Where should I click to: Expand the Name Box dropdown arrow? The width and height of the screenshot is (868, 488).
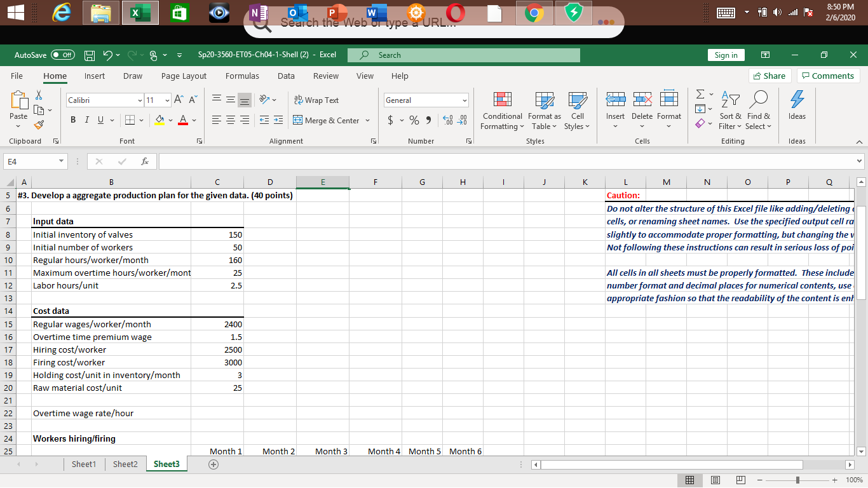(x=60, y=163)
